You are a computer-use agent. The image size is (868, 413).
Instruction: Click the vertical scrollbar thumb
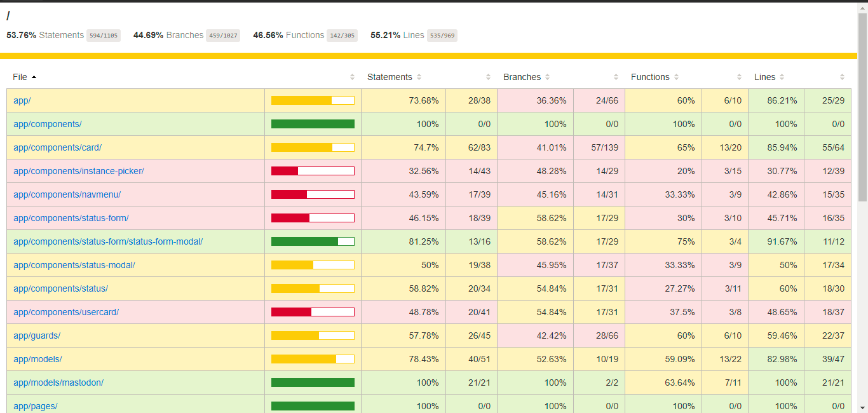point(862,107)
